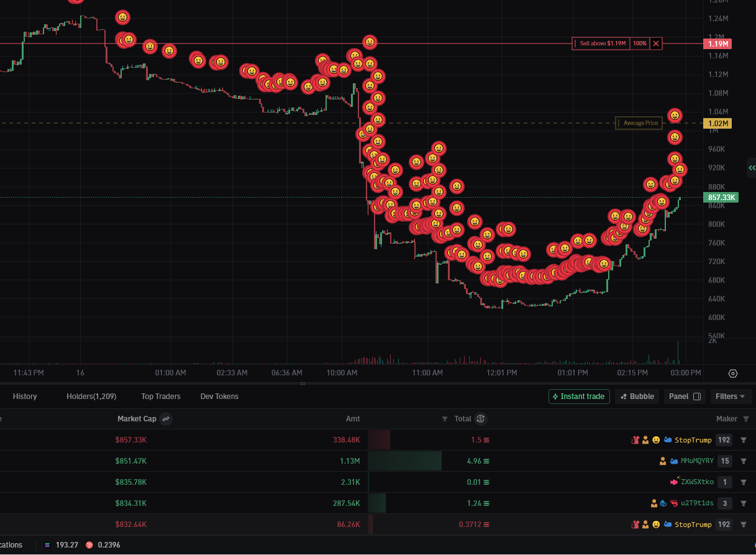Open filter funnel beside Maker header
The width and height of the screenshot is (756, 555).
click(745, 419)
